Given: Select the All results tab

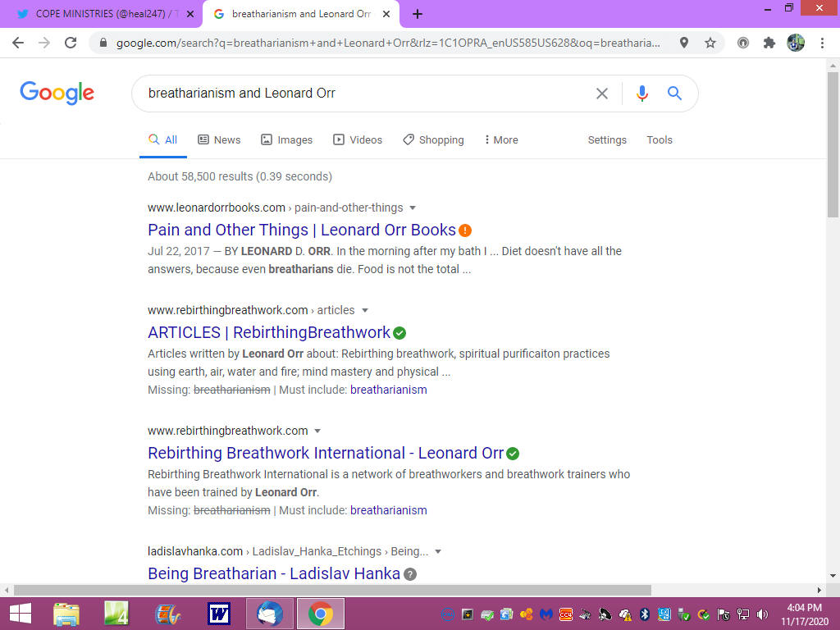Looking at the screenshot, I should [163, 139].
